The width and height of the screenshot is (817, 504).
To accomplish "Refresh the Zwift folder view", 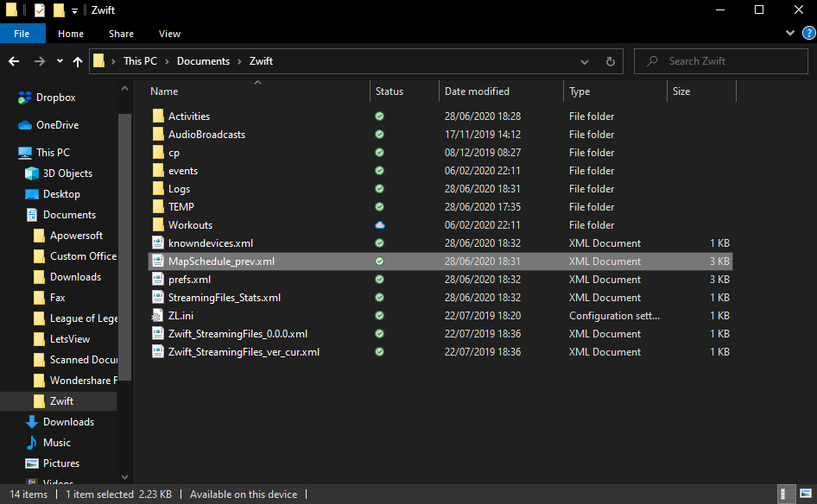I will [610, 61].
